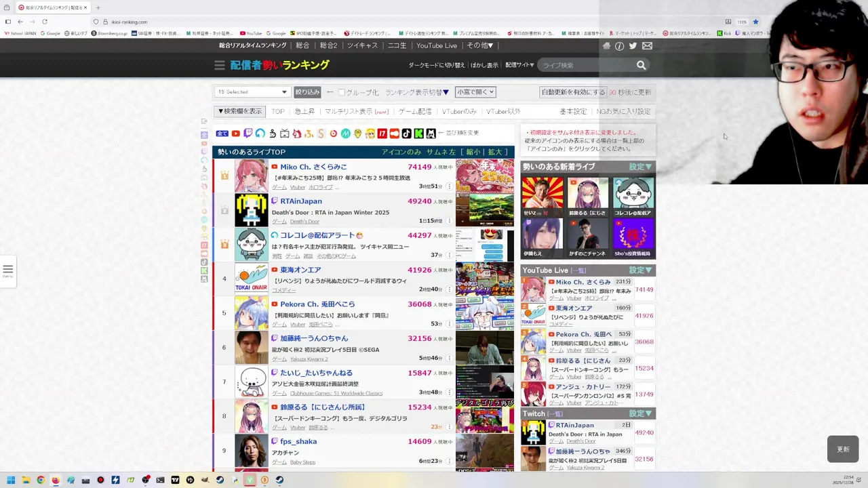
Task: Switch to サムネ左 display
Action: tap(441, 152)
